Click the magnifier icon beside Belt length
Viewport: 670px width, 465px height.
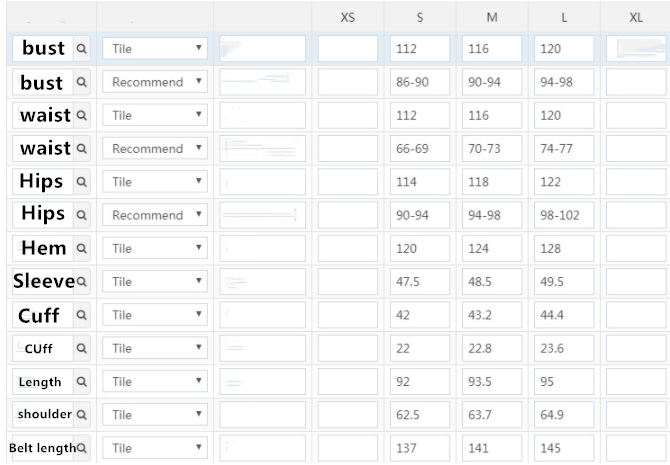coord(82,448)
